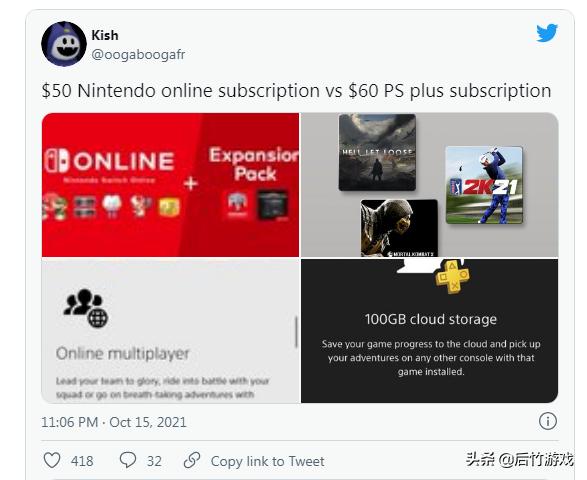Open the 11:06 PM Oct 15, 2021 timestamp

114,422
